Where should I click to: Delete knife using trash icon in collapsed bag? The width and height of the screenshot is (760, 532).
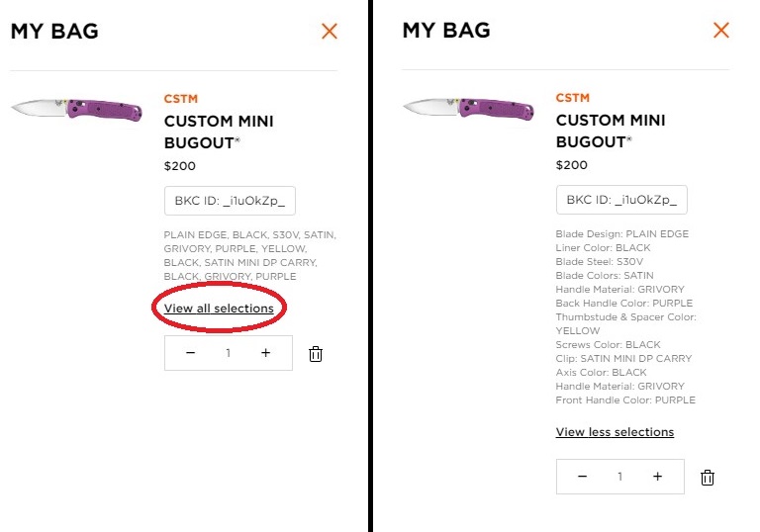[x=316, y=354]
